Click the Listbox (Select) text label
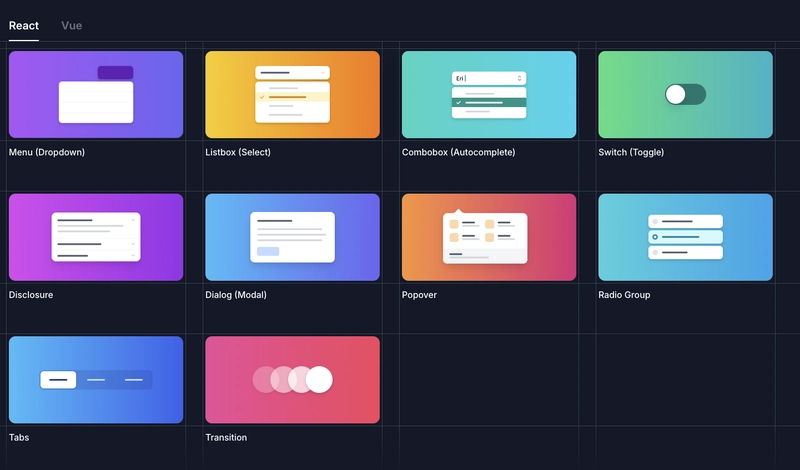 pos(238,153)
